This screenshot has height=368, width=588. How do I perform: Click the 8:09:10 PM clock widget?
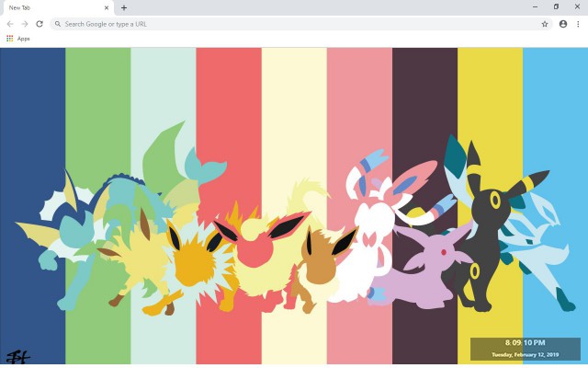[525, 342]
